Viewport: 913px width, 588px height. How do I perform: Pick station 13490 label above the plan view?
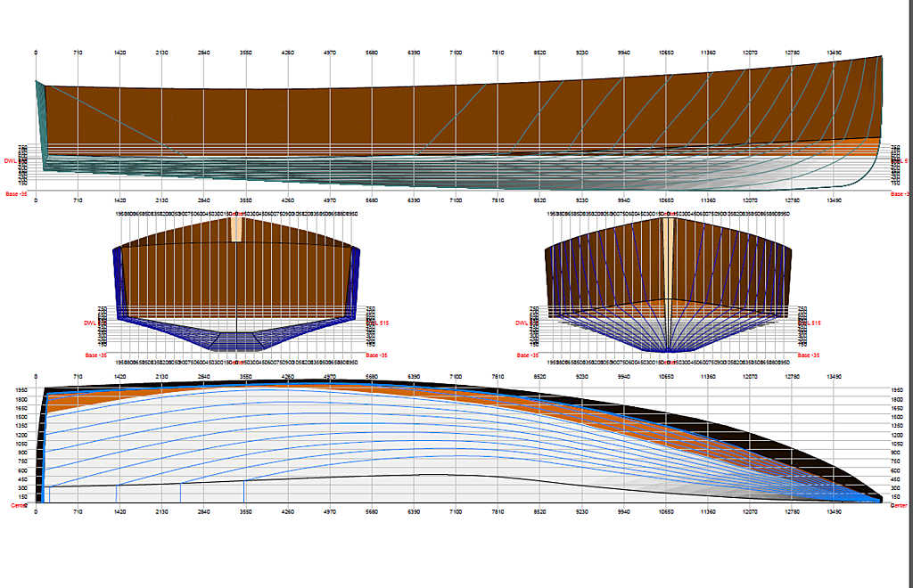point(834,377)
